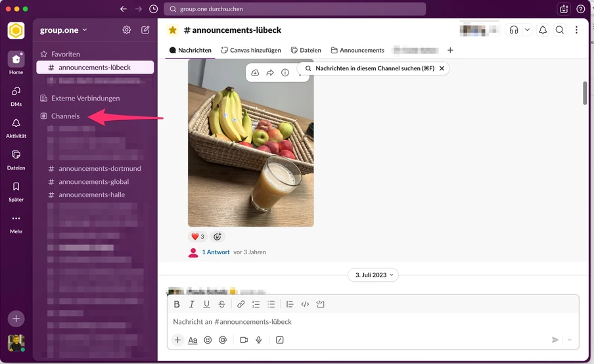The height and width of the screenshot is (364, 594).
Task: Open the Dateien tab in channel
Action: 306,51
